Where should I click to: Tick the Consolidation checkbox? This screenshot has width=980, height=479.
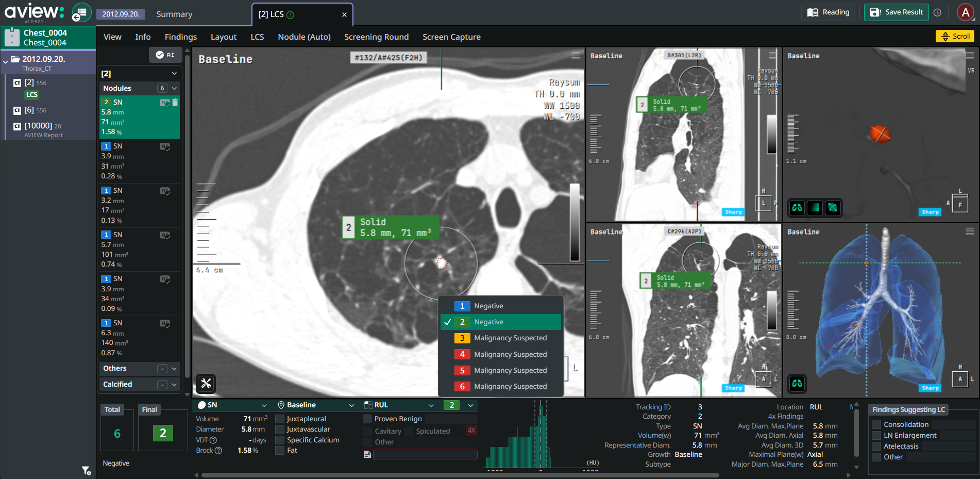point(876,425)
